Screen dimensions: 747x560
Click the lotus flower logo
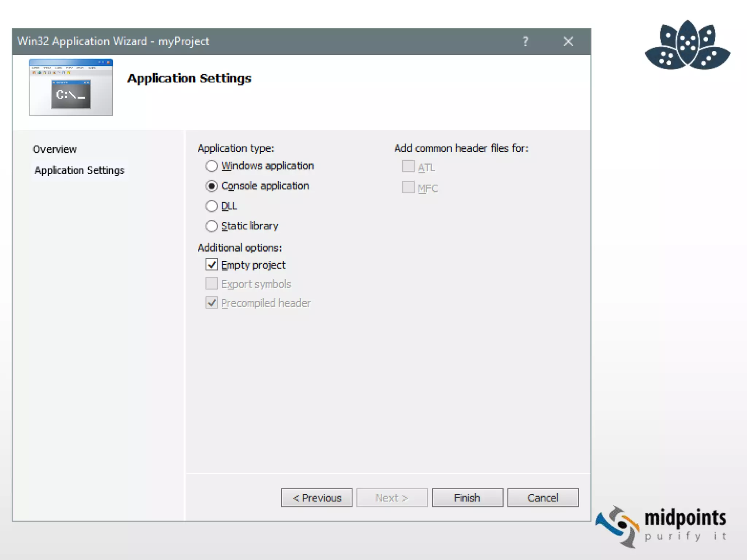(687, 46)
